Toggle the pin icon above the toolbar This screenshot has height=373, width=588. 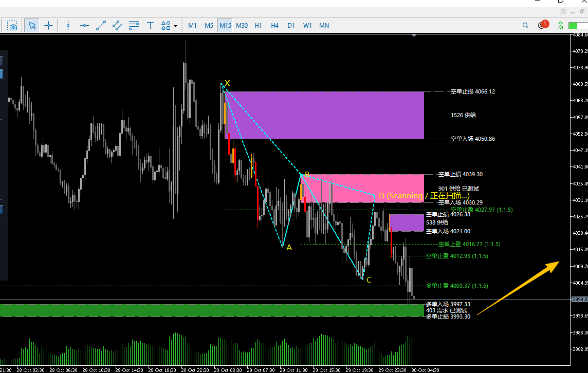563,12
